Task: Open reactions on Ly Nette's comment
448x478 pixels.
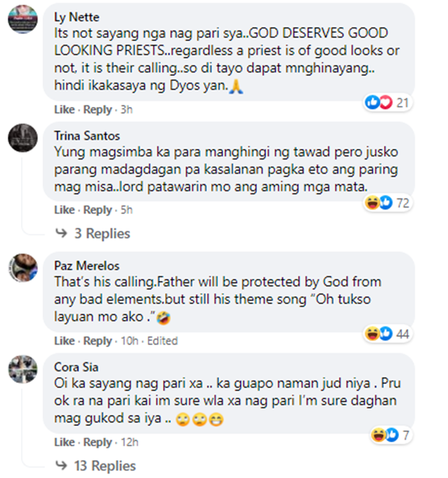Action: [x=388, y=103]
